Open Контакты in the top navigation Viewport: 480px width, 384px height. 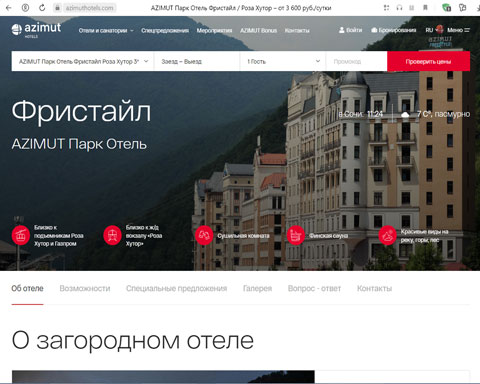click(x=297, y=30)
